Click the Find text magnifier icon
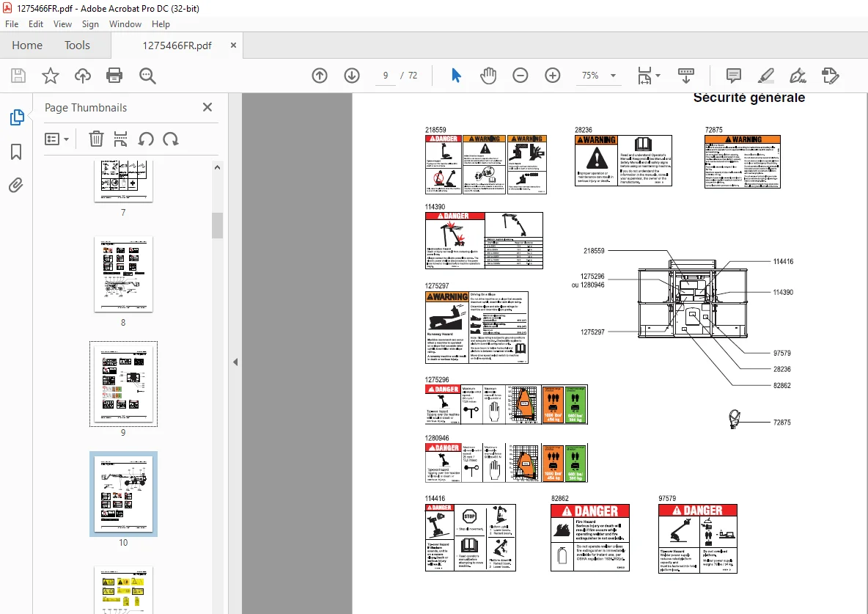Image resolution: width=868 pixels, height=614 pixels. pos(147,76)
